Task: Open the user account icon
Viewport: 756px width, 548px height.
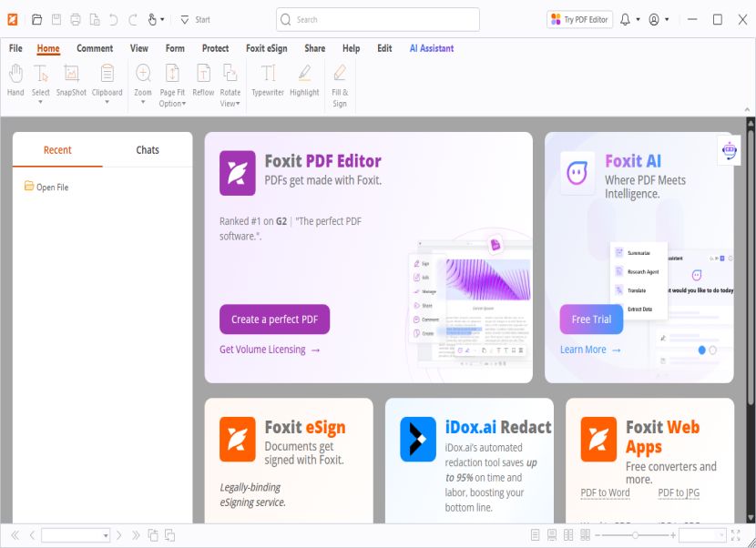Action: click(x=654, y=20)
